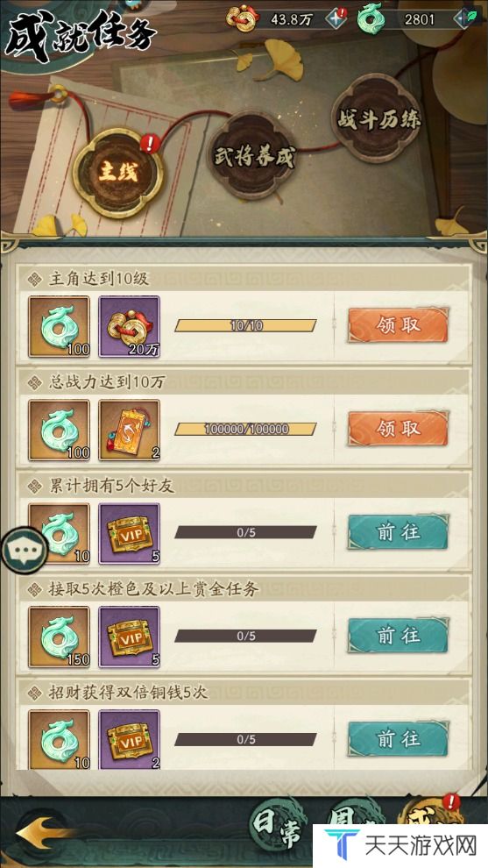
Task: Tap VIP chest reward in 累计拥有5个好友
Action: click(130, 534)
